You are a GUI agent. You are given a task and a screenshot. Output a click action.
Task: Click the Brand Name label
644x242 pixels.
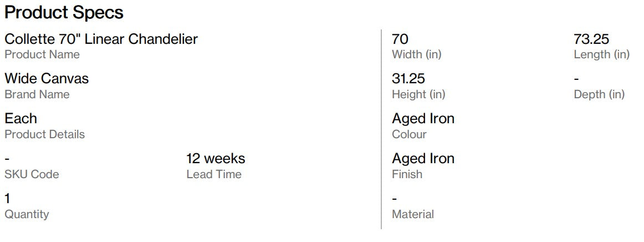(x=37, y=94)
